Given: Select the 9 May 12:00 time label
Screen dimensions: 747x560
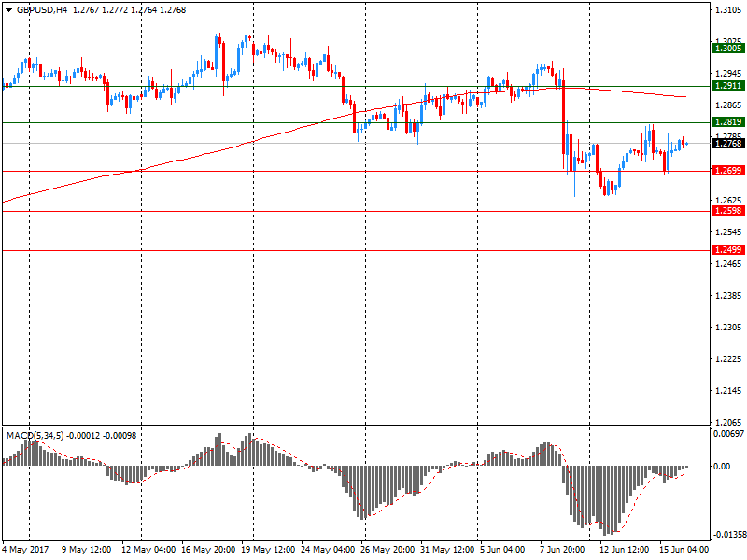Looking at the screenshot, I should pyautogui.click(x=87, y=550).
